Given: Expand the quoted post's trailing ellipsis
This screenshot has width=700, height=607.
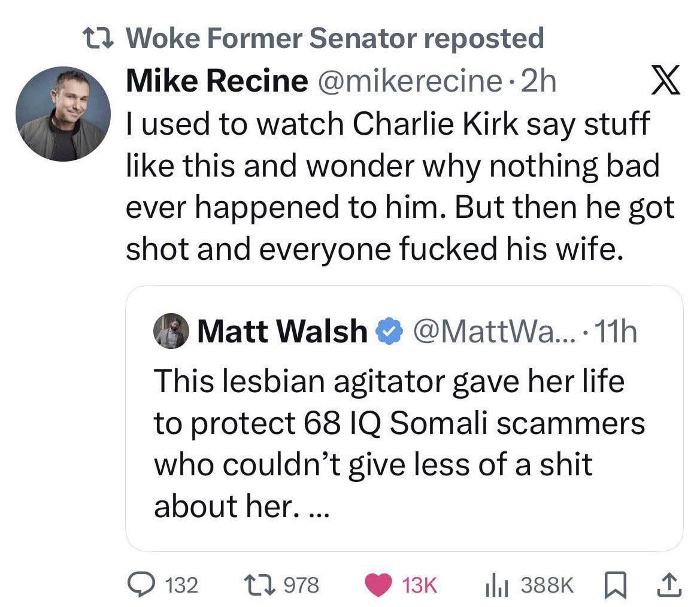Looking at the screenshot, I should click(x=317, y=509).
